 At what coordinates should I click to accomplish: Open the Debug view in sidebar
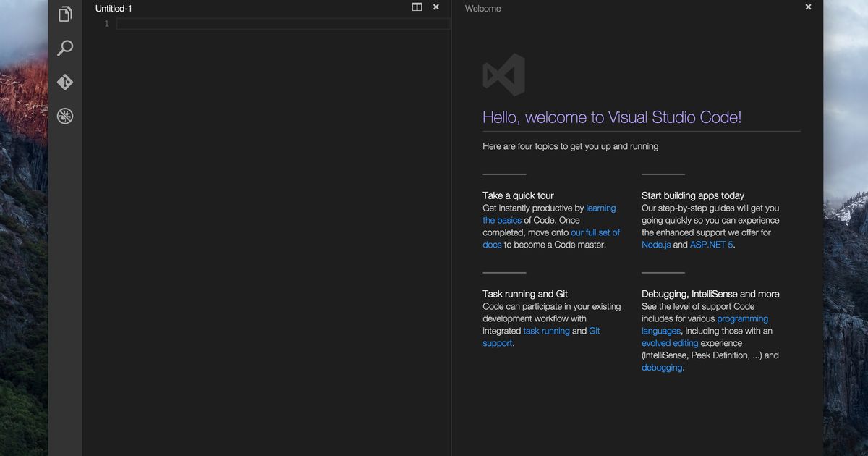click(65, 116)
